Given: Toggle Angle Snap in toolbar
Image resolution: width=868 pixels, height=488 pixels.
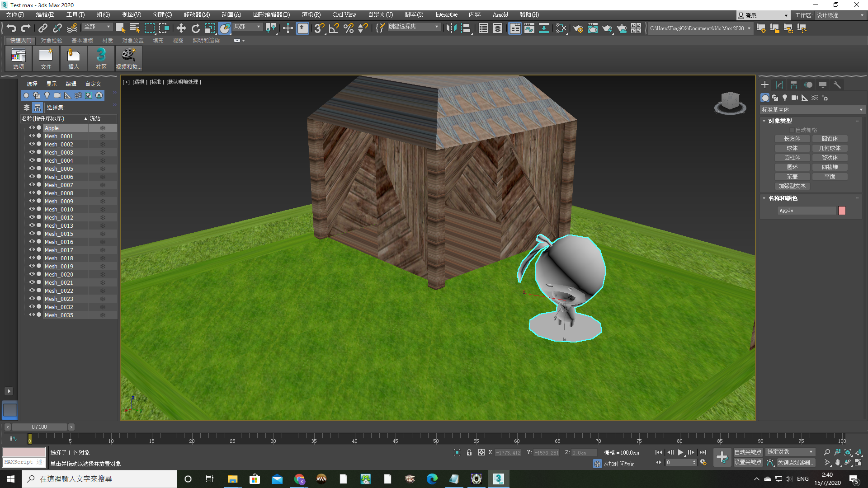Looking at the screenshot, I should coord(334,28).
